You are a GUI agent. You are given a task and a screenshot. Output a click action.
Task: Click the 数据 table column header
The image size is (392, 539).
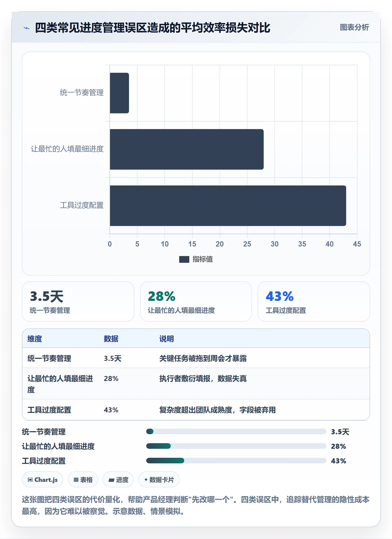(111, 339)
